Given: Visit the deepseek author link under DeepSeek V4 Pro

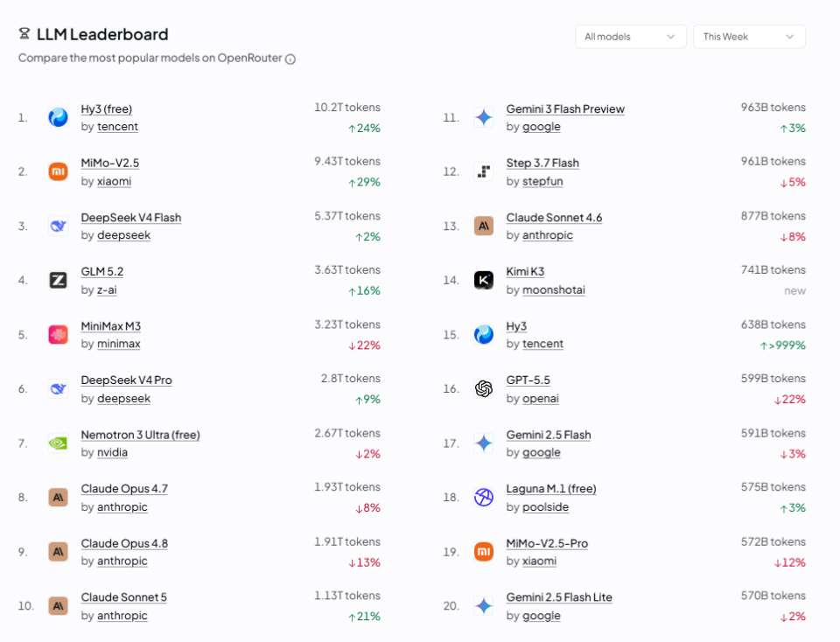Looking at the screenshot, I should pyautogui.click(x=123, y=398).
